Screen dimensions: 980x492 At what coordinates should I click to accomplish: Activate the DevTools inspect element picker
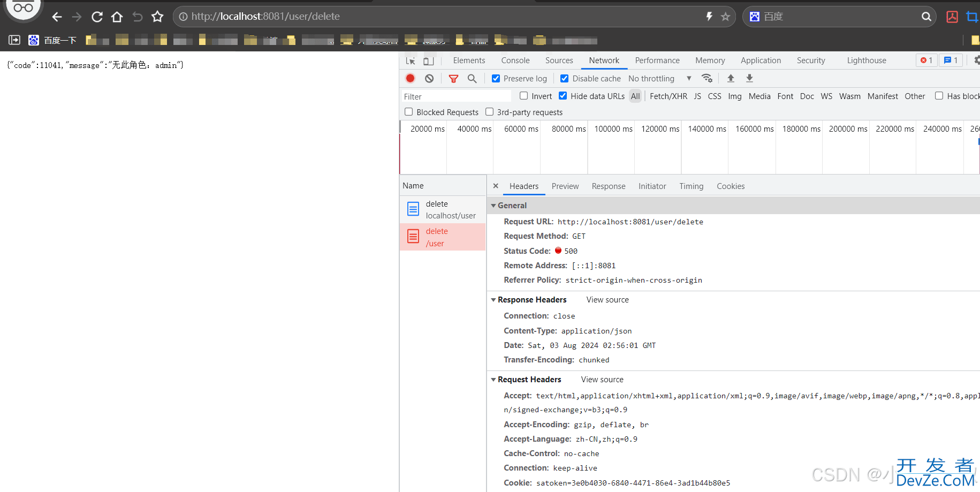pos(411,60)
